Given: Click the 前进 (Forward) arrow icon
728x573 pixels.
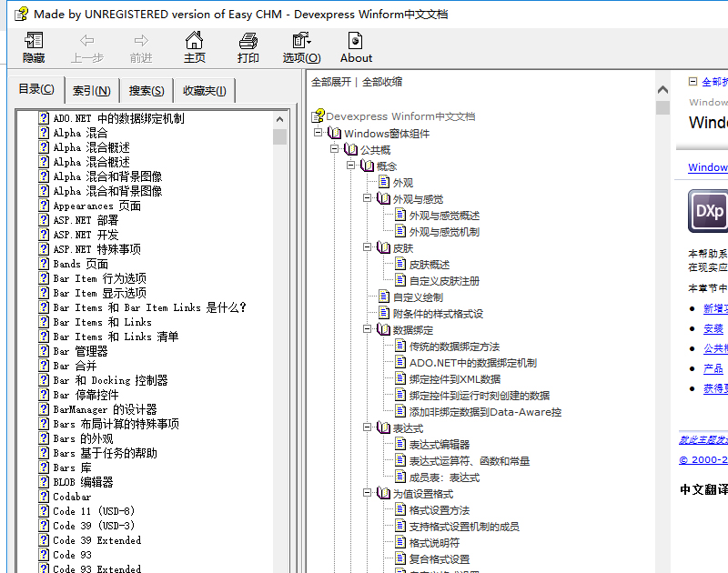Looking at the screenshot, I should [x=141, y=41].
